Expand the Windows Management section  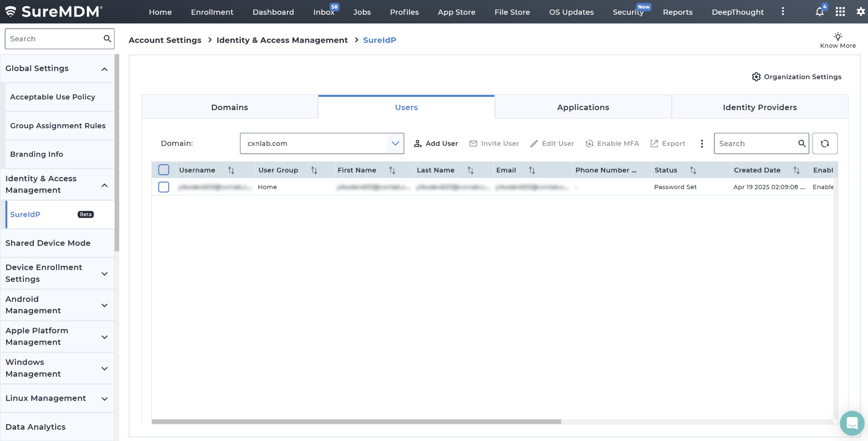point(104,368)
